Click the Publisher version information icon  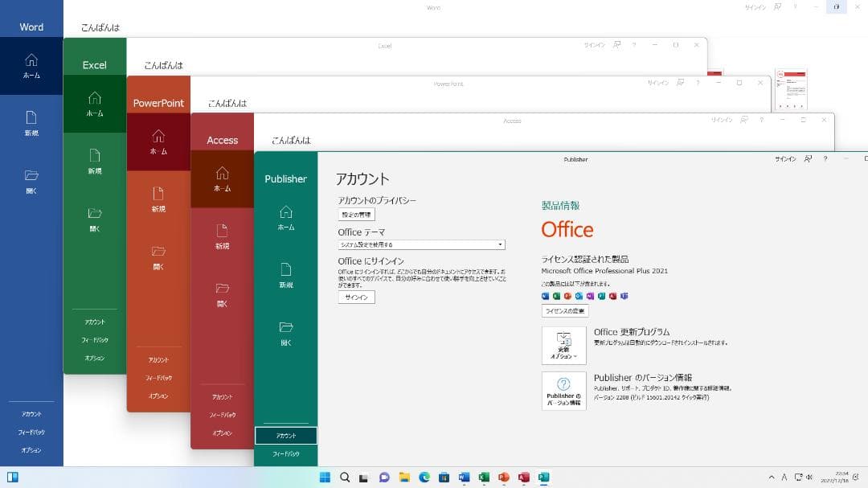563,392
